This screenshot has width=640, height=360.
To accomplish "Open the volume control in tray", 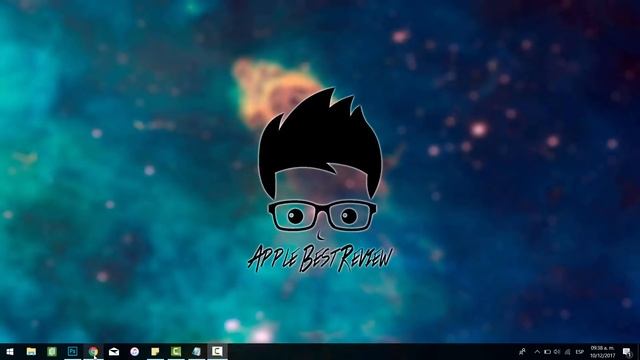I will [x=557, y=351].
